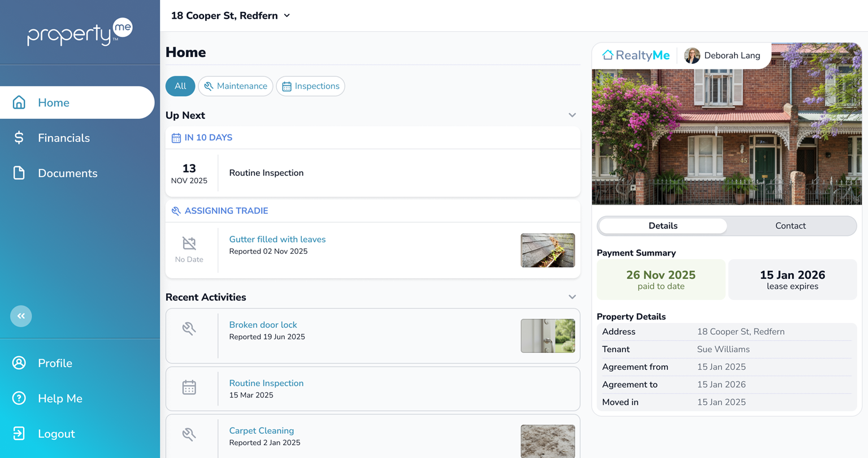This screenshot has height=458, width=868.
Task: Click the Help Me question mark icon
Action: click(x=19, y=398)
